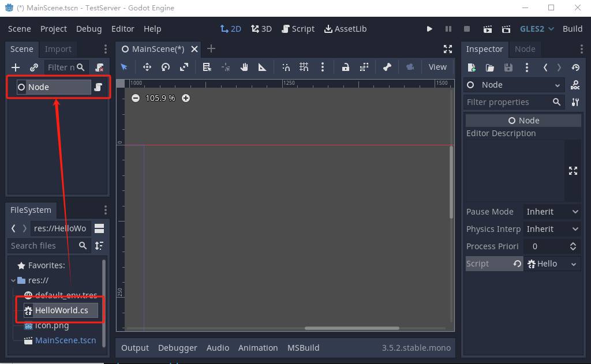Create a new resource in Inspector
The width and height of the screenshot is (591, 364).
[471, 68]
